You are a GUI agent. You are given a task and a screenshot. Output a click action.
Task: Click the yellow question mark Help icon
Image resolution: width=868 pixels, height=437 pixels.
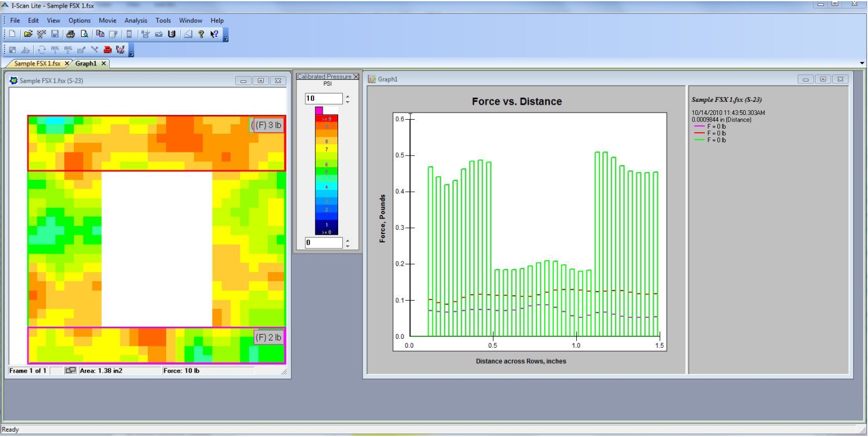[201, 35]
